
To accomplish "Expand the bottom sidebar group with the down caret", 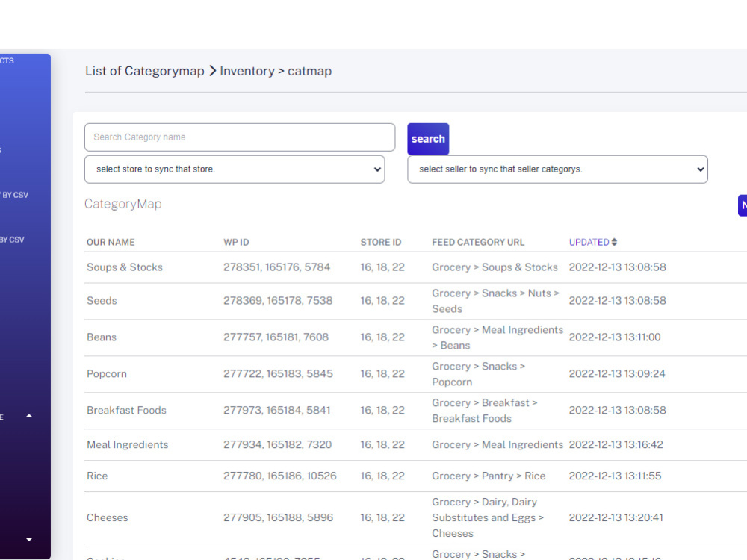I will pos(31,540).
